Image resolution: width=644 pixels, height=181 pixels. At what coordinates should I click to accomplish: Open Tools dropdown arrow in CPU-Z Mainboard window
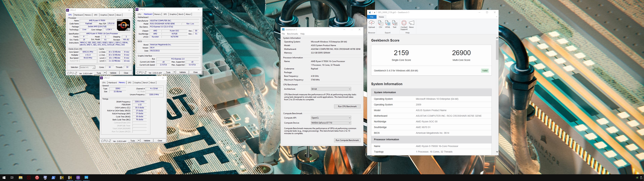click(174, 72)
